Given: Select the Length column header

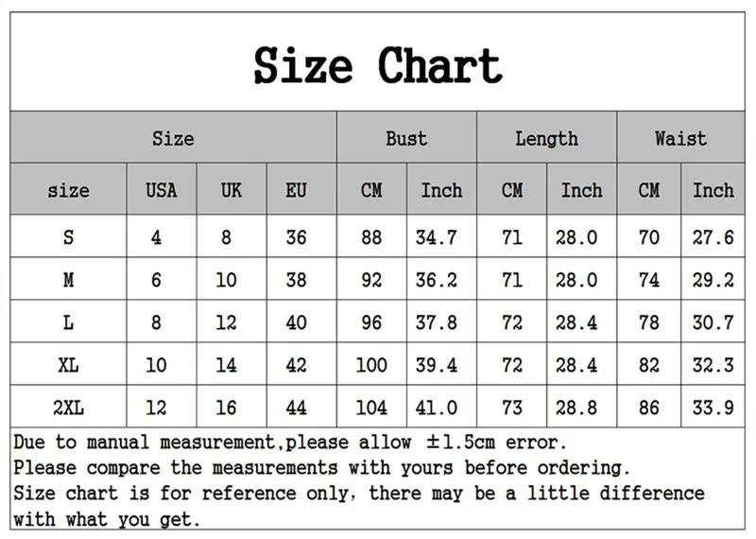Looking at the screenshot, I should pos(547,139).
